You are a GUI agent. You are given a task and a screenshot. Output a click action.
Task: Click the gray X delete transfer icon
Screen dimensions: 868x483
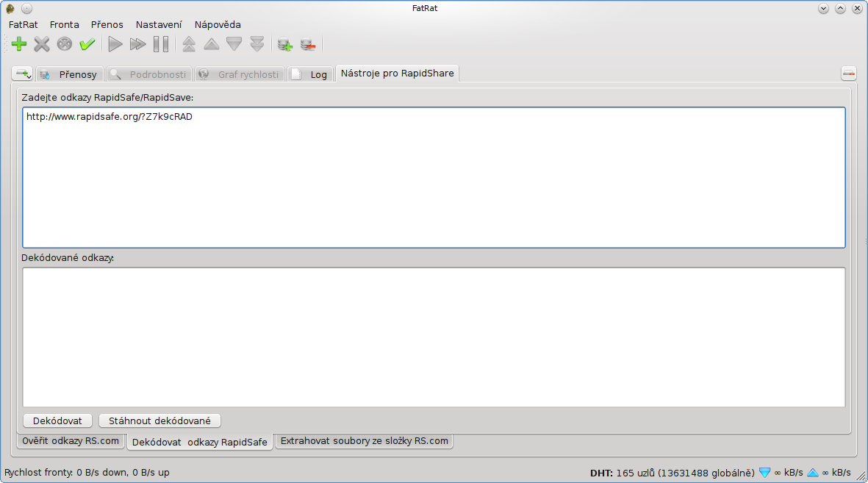point(41,44)
